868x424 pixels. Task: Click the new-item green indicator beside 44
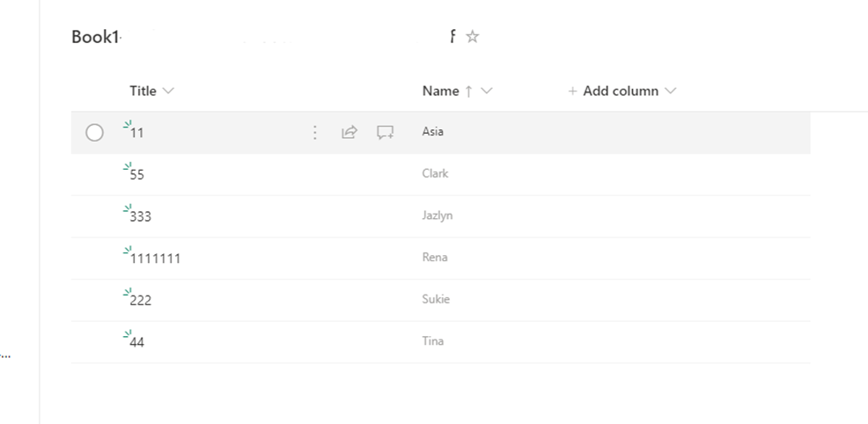128,334
